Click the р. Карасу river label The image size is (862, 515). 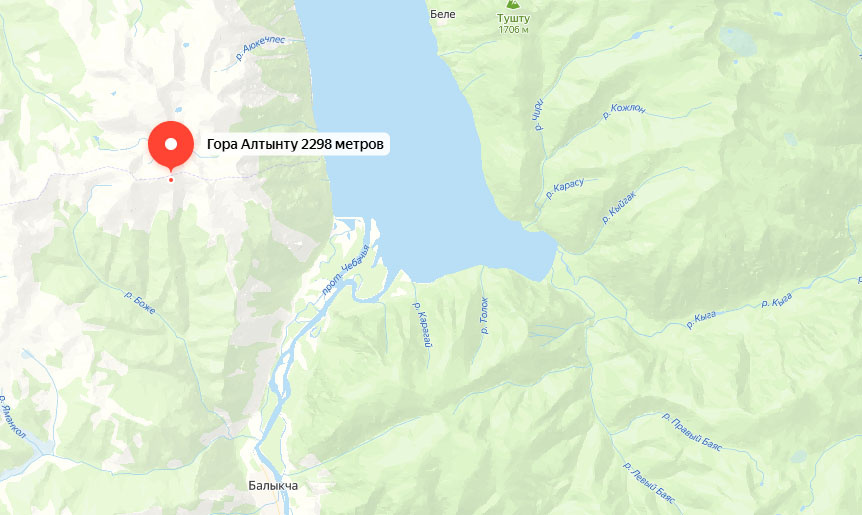[565, 188]
